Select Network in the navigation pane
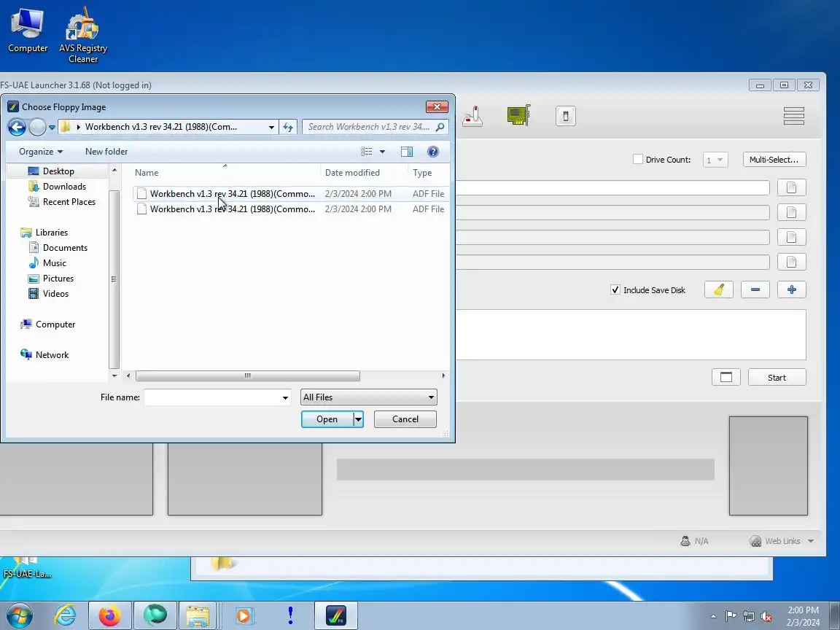 click(52, 354)
